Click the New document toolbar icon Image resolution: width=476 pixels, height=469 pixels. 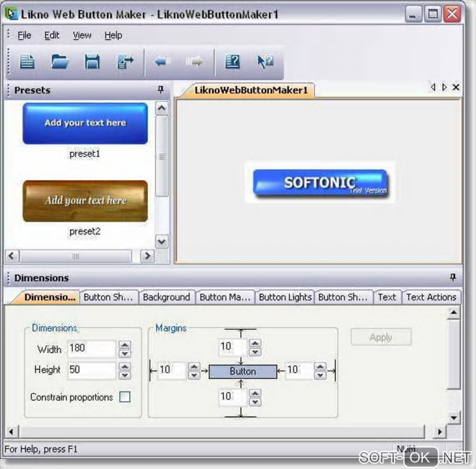pos(28,62)
